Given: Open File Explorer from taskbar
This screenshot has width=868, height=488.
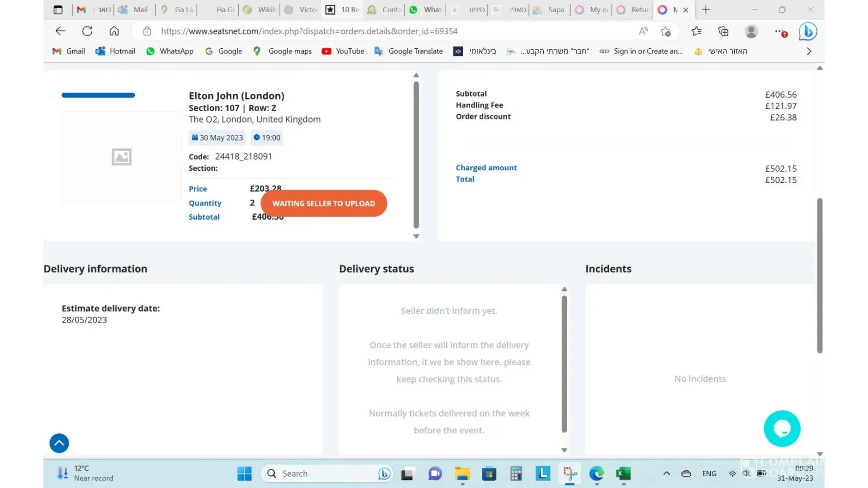Looking at the screenshot, I should pyautogui.click(x=462, y=473).
